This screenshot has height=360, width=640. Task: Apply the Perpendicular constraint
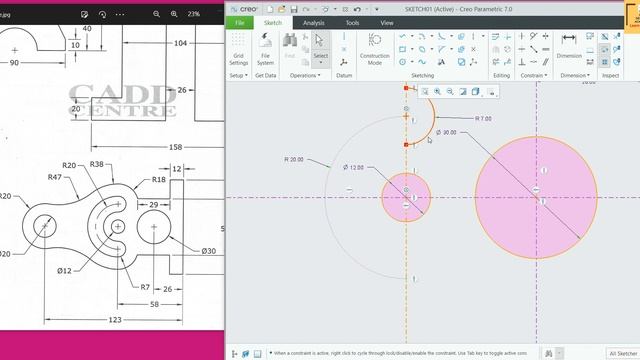click(x=522, y=62)
